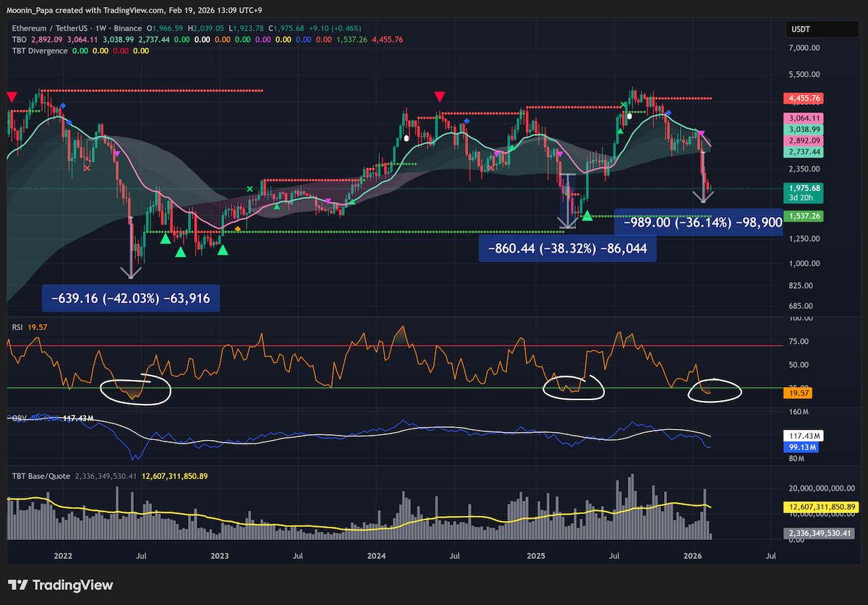Click the green X marker above 2023 candles
868x605 pixels.
[x=250, y=189]
